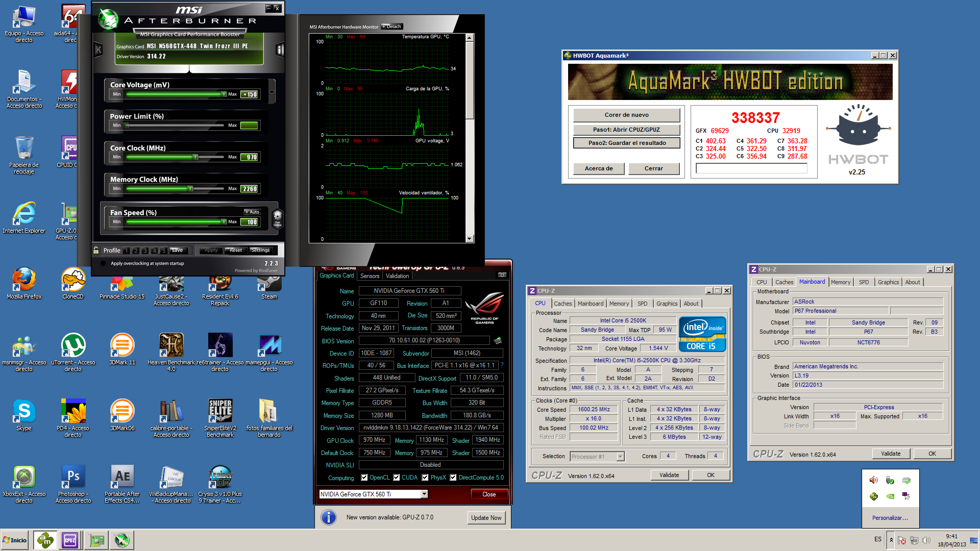Open the Memory tab in left CPU-Z
The width and height of the screenshot is (980, 551).
tap(619, 304)
